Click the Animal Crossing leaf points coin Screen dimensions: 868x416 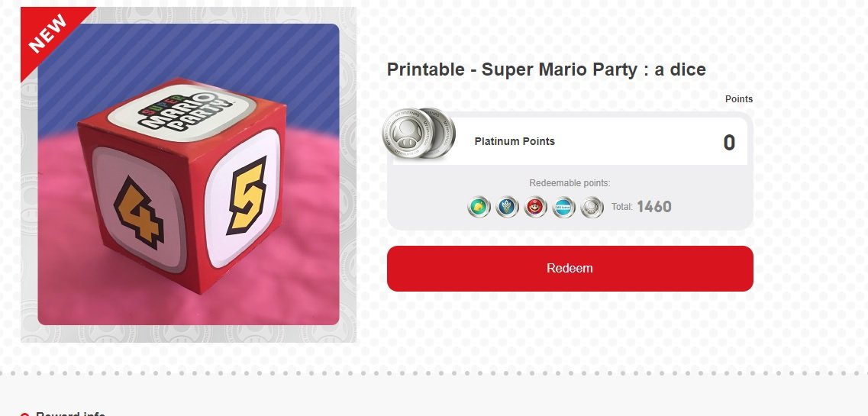tap(479, 207)
